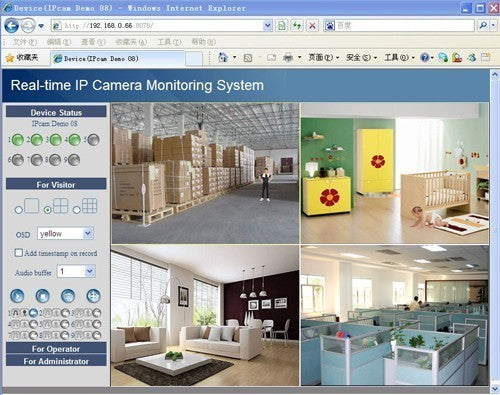Click the compatibility view page icon
Screen dimensions: 500x395
point(282,26)
